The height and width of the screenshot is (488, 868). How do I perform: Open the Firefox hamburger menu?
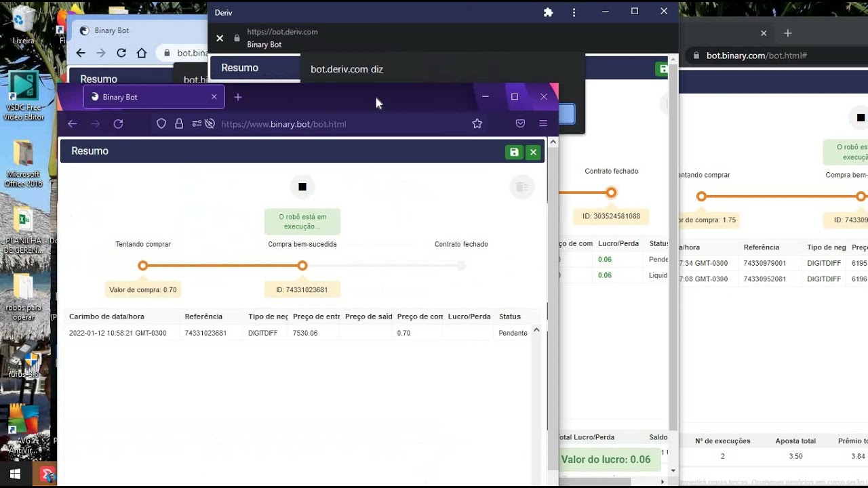click(x=543, y=124)
